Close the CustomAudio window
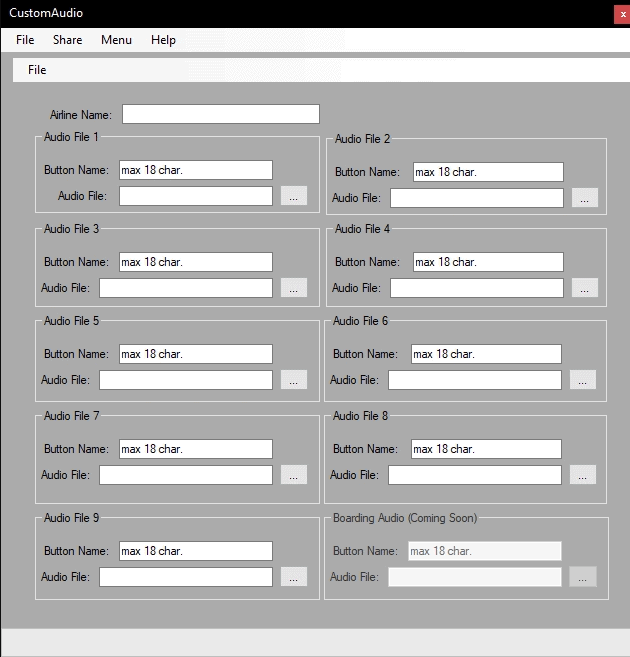The height and width of the screenshot is (657, 630). pos(622,14)
